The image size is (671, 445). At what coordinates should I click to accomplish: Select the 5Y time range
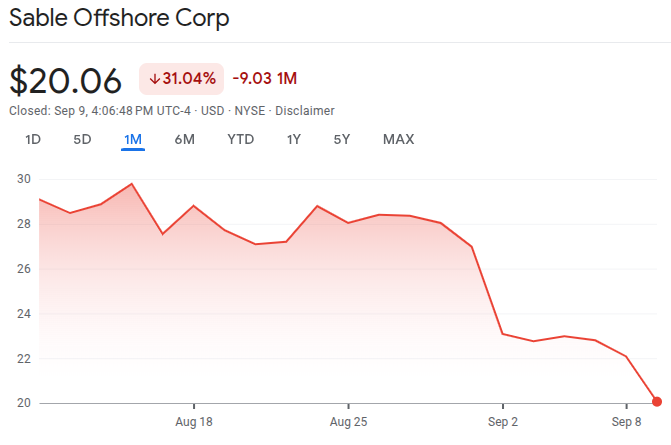click(342, 139)
